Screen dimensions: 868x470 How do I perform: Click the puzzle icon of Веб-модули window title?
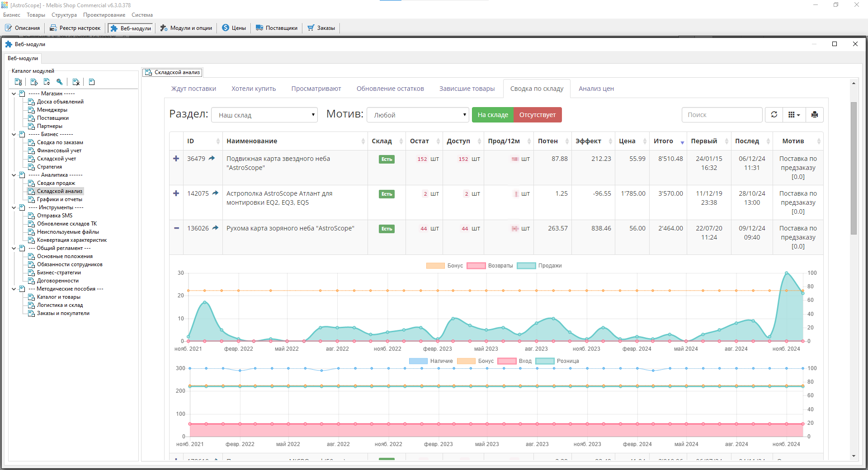[9, 44]
